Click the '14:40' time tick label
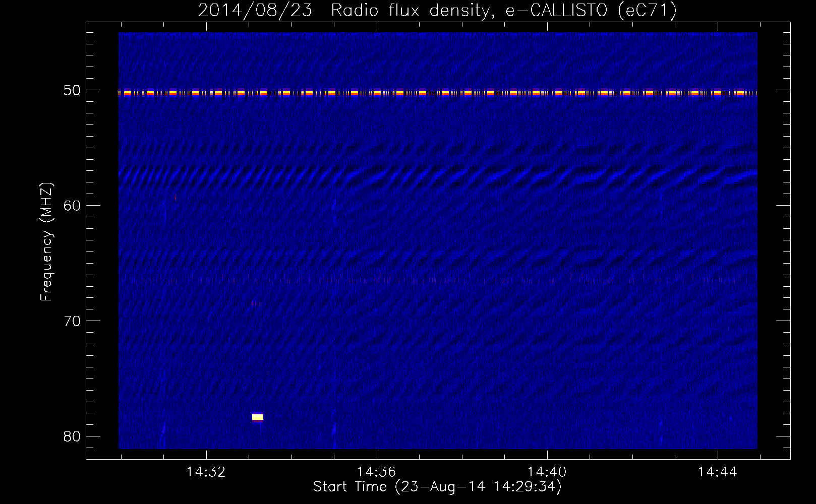This screenshot has width=816, height=504. point(547,472)
